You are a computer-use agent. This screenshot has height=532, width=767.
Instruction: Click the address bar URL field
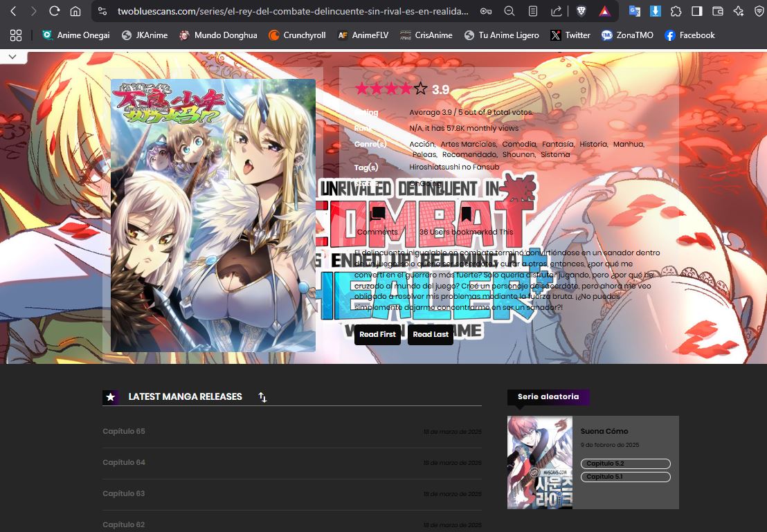pos(293,11)
